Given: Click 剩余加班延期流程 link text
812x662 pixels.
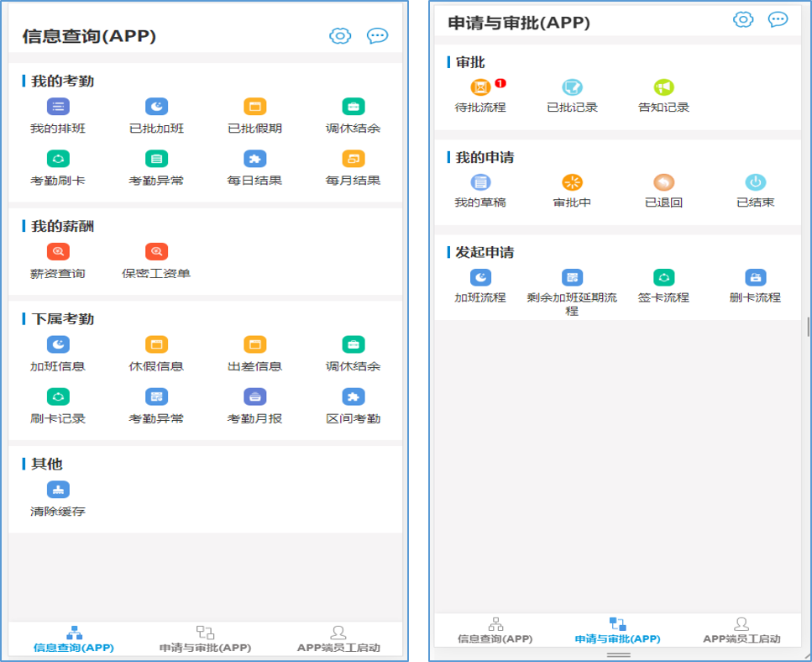Looking at the screenshot, I should [x=572, y=303].
